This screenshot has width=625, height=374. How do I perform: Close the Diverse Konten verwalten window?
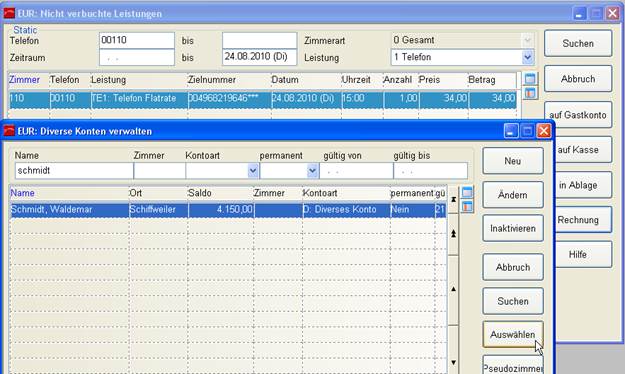543,131
